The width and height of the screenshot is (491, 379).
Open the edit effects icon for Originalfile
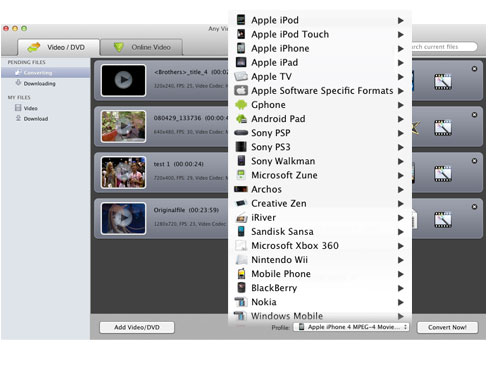[x=443, y=220]
